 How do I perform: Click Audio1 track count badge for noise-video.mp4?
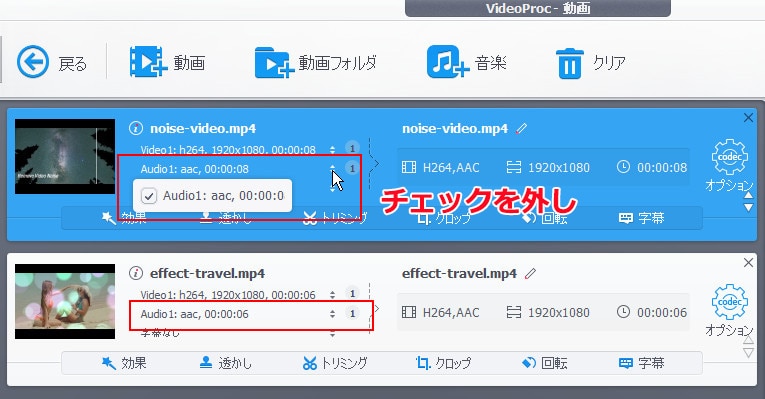(352, 168)
